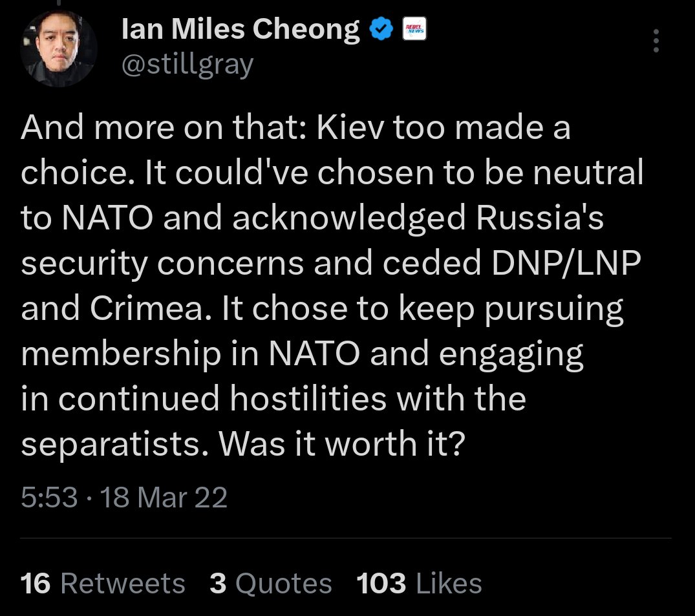Click the 18 Mar 22 date
Screen dimensions: 695x616
coord(164,497)
